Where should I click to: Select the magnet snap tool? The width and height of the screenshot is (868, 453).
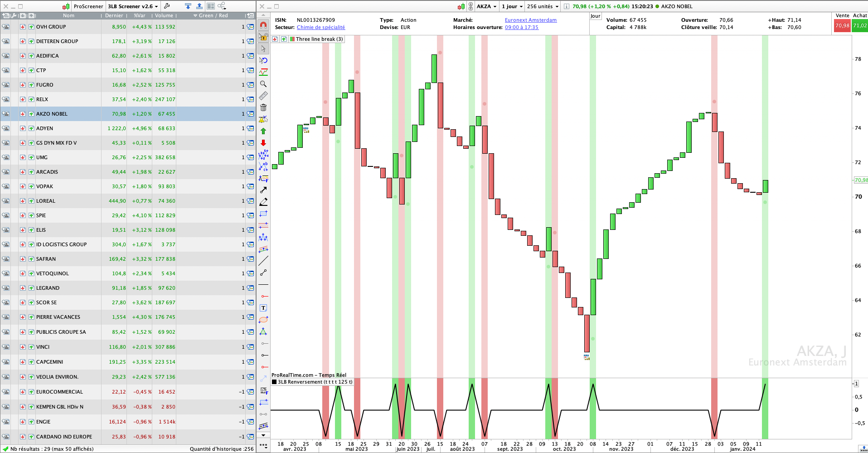[x=263, y=25]
